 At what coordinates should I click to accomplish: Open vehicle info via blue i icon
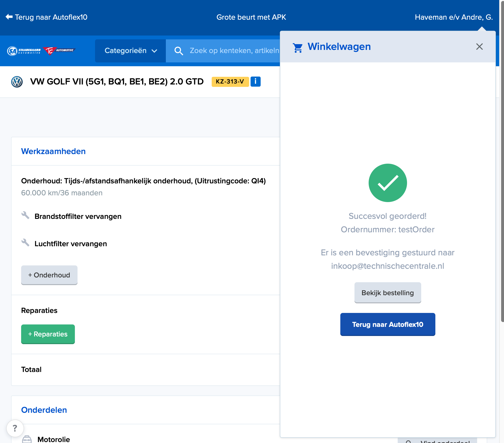[255, 82]
